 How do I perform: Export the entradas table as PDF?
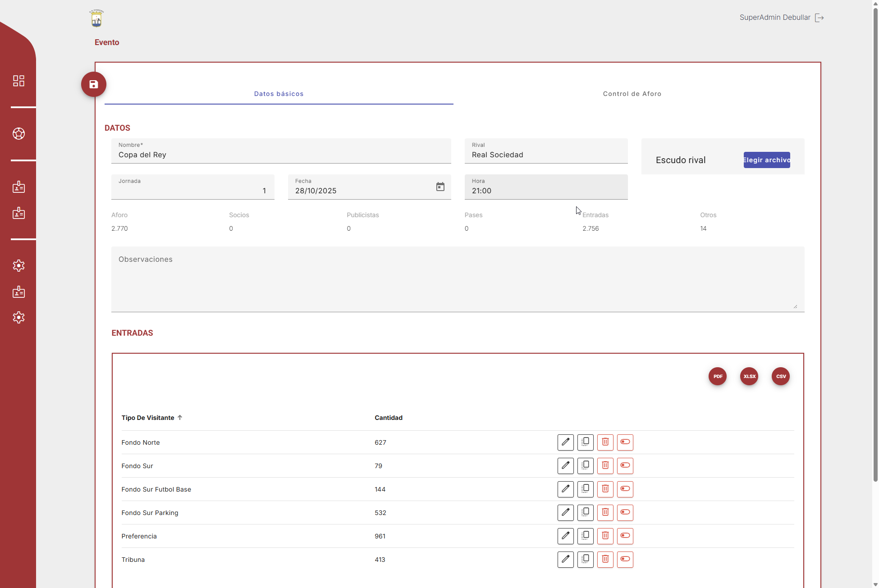(x=718, y=376)
